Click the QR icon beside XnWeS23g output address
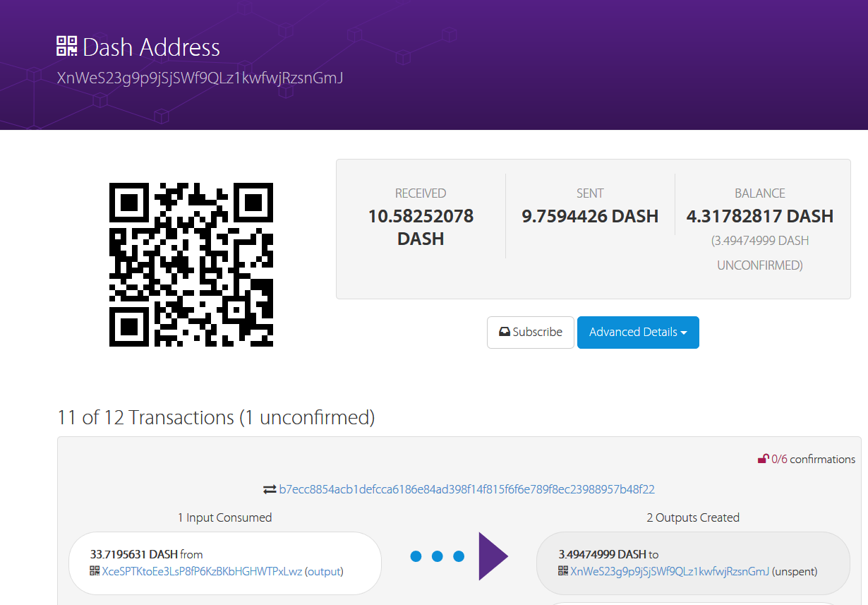Image resolution: width=868 pixels, height=605 pixels. click(563, 570)
